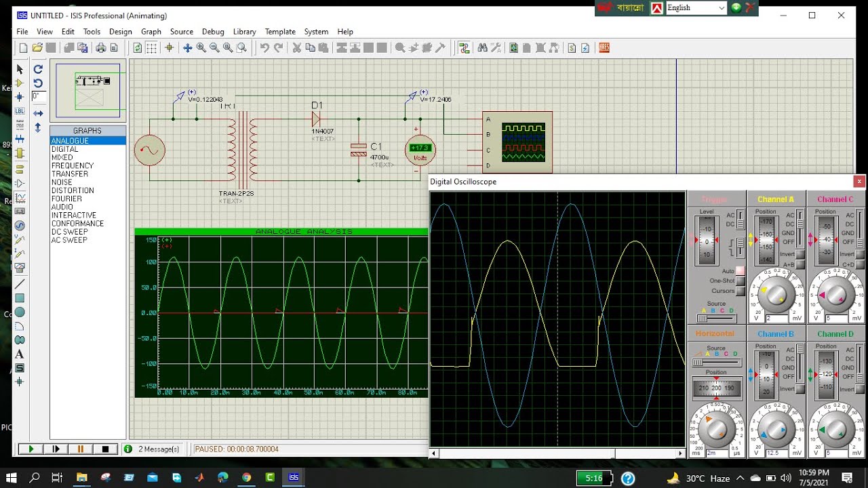Click the Print icon in toolbar

pos(101,48)
